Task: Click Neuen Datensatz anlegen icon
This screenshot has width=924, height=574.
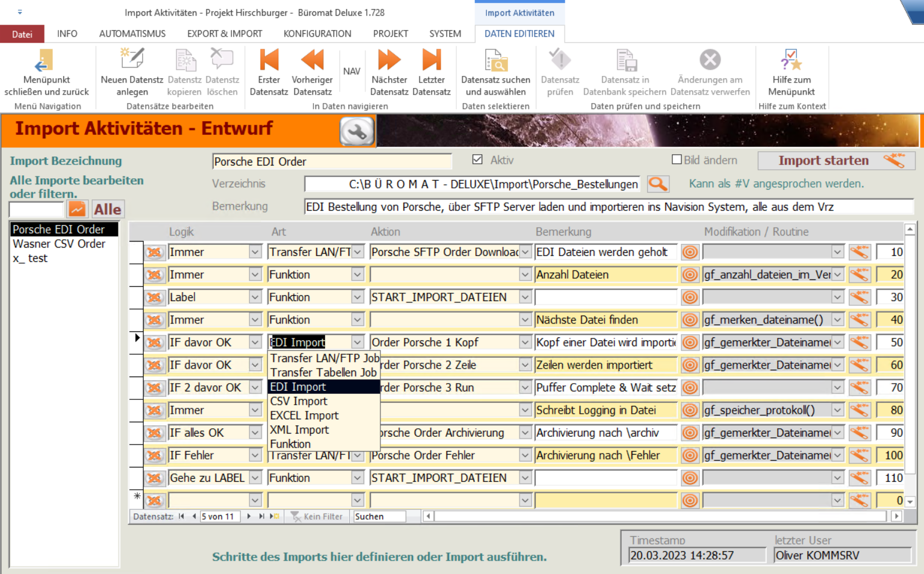Action: pos(132,61)
